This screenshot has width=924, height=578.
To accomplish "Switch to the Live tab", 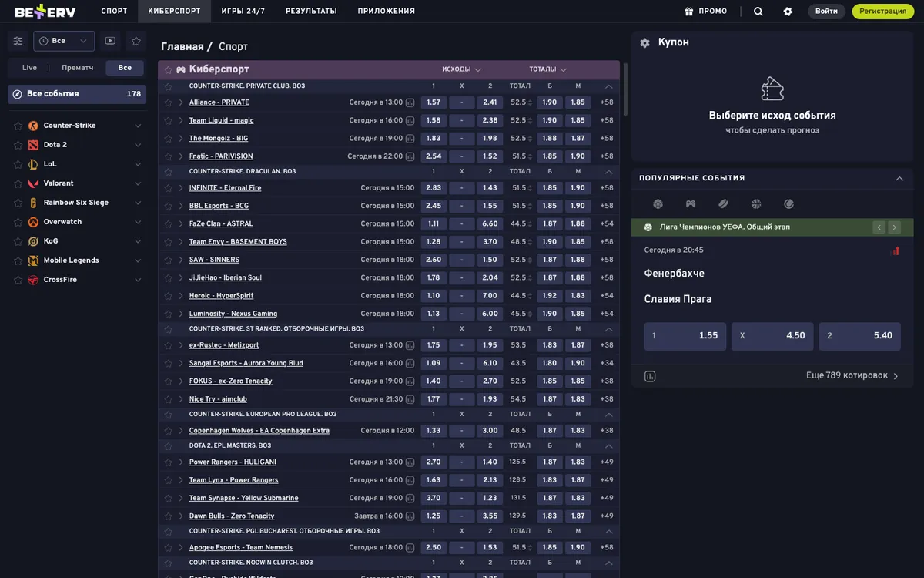I will click(x=29, y=68).
